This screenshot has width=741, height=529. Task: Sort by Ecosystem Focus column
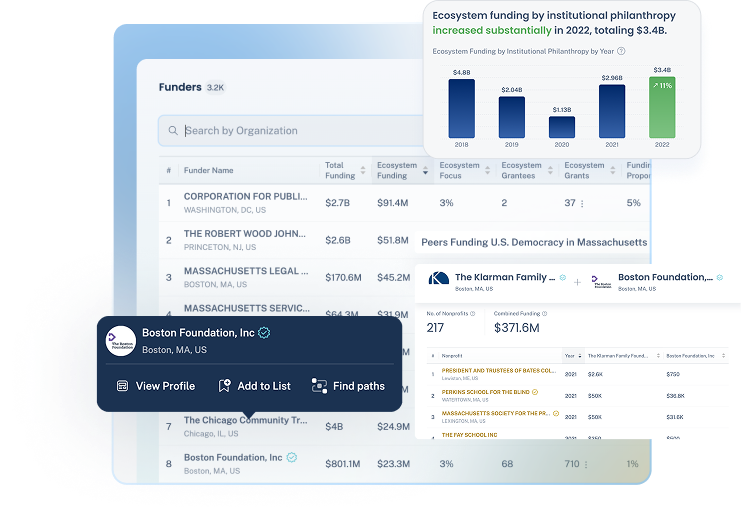coord(459,170)
